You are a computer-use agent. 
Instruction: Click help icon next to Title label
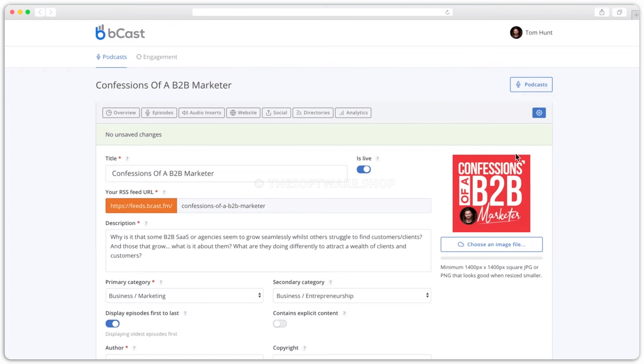(x=127, y=159)
